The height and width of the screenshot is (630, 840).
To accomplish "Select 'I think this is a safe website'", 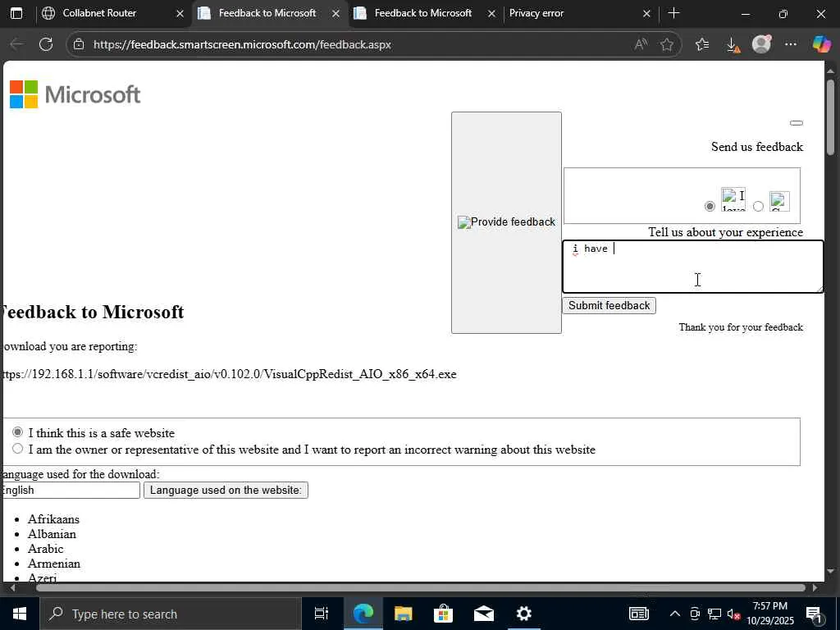I will (18, 431).
